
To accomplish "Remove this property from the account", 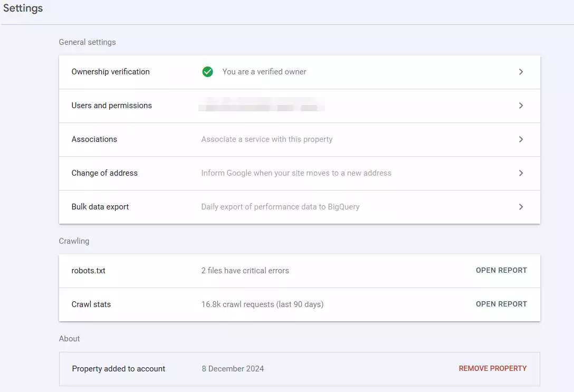I will 492,368.
